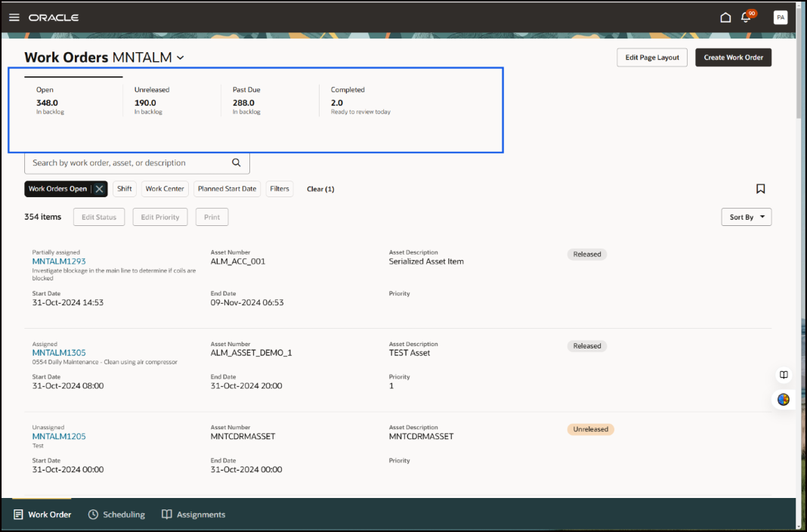This screenshot has width=807, height=532.
Task: Click asset number ALM_ACC_001
Action: point(238,261)
